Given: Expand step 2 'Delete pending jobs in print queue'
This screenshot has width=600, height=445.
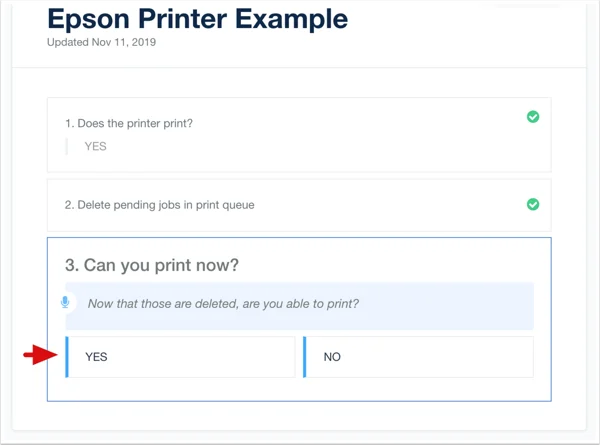Looking at the screenshot, I should (x=160, y=205).
